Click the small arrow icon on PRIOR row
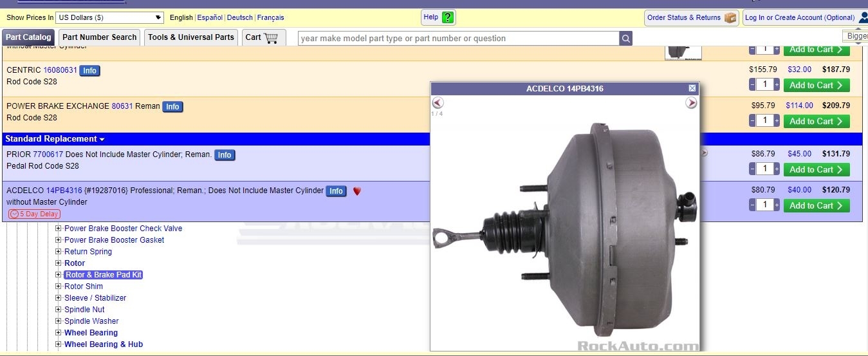 pyautogui.click(x=704, y=153)
